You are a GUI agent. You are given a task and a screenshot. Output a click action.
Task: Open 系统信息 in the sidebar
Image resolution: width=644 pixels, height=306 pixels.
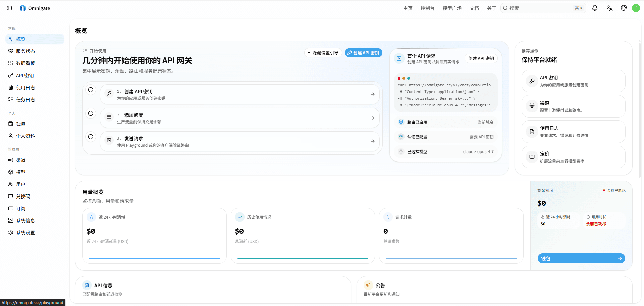coord(35,220)
